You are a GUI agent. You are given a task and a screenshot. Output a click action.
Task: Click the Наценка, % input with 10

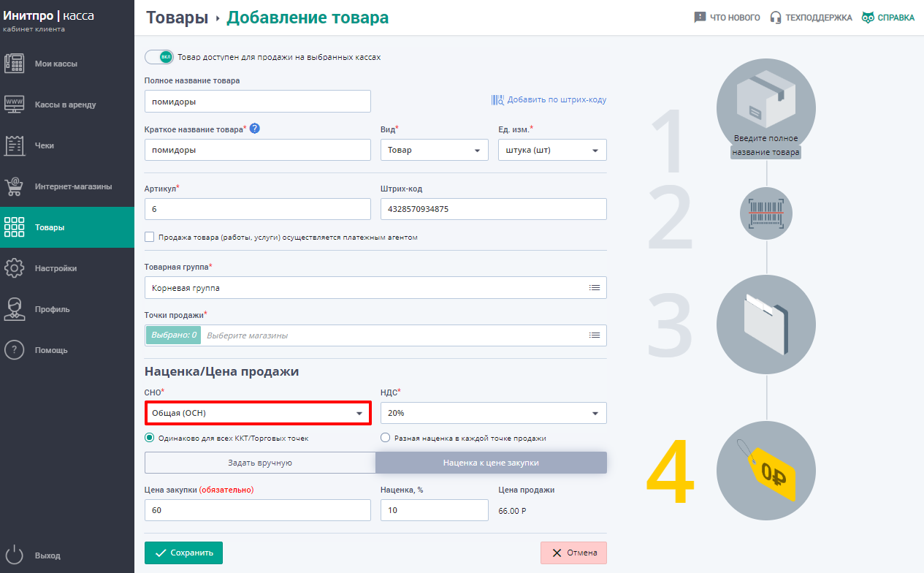coord(435,510)
